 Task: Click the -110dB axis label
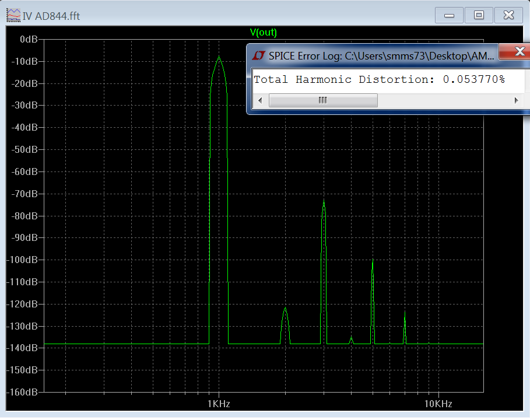(22, 282)
